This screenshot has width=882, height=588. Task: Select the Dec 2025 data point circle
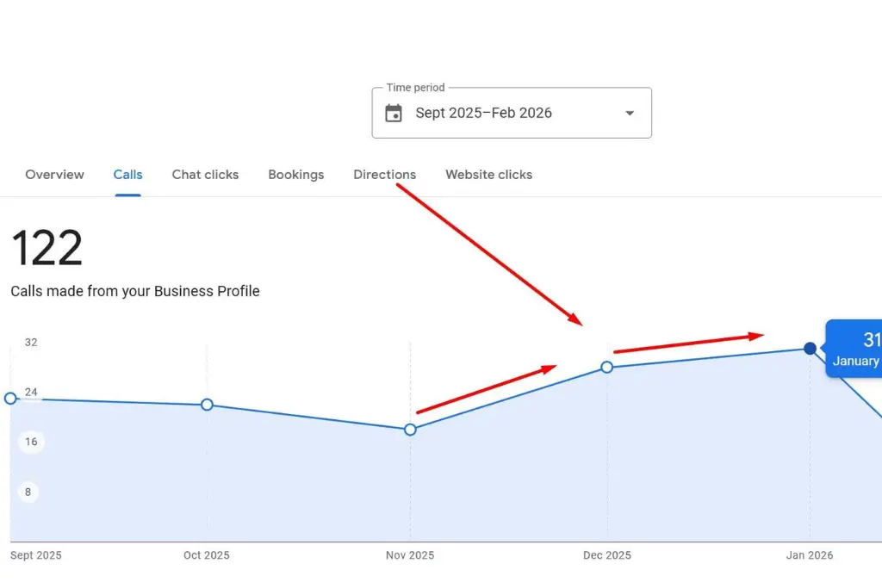coord(607,368)
